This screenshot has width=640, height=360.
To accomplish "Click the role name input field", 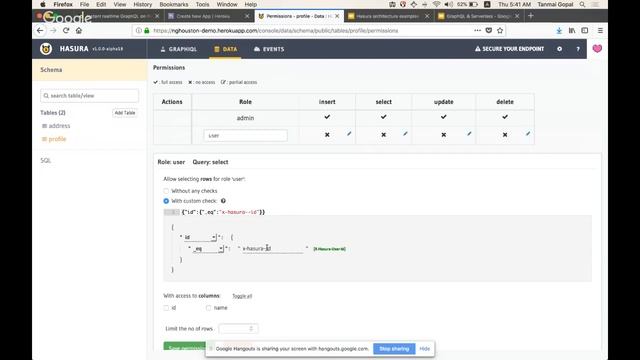I will [x=245, y=136].
